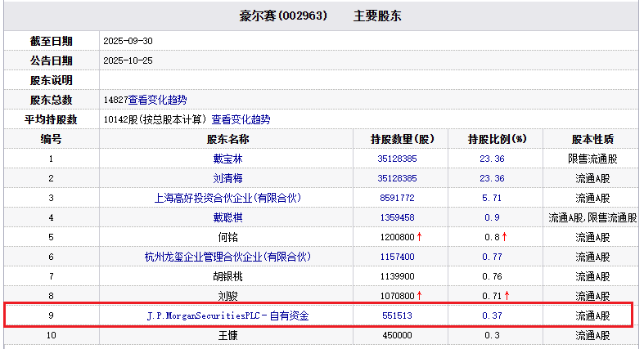The height and width of the screenshot is (349, 644).
Task: Click red up arrow beside 1200800
Action: (x=420, y=237)
